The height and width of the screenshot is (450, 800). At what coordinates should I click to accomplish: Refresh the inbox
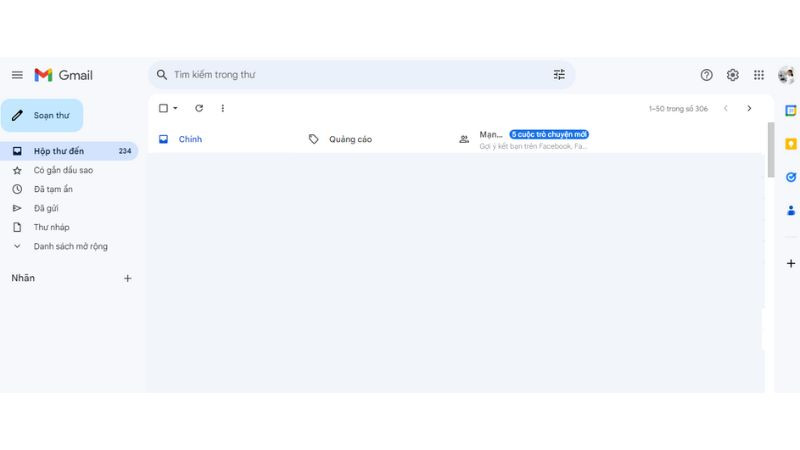click(199, 108)
